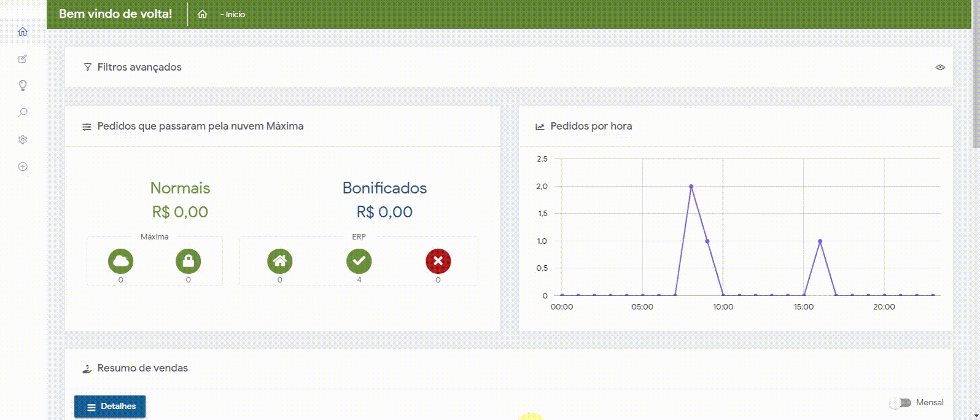
Task: Click the green cloud icon under Máxima
Action: 121,261
